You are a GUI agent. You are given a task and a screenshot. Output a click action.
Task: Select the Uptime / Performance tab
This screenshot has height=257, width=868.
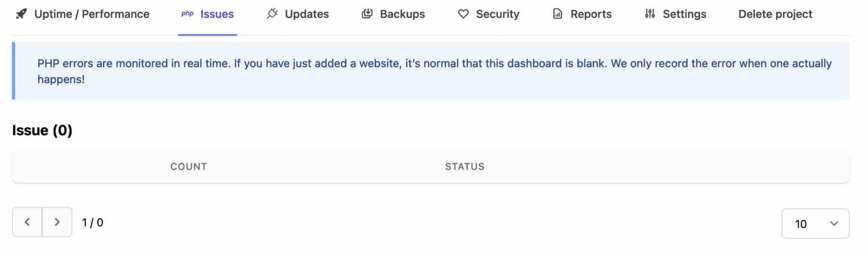click(92, 14)
